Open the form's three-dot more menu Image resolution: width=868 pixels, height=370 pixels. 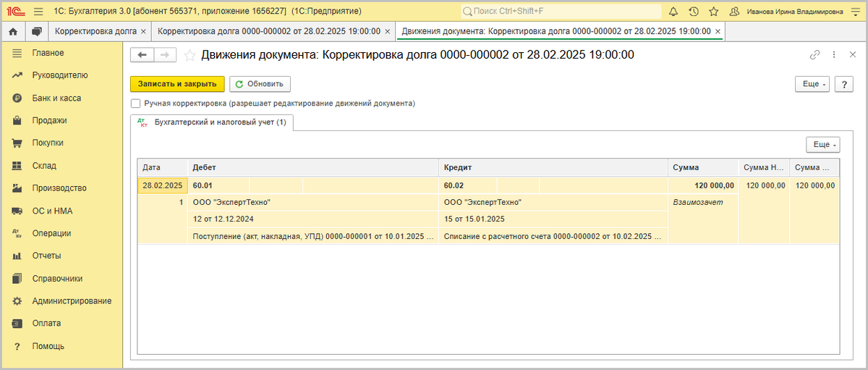pyautogui.click(x=834, y=55)
